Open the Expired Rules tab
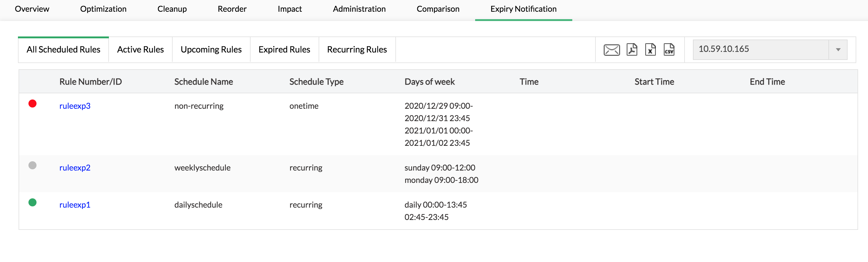The image size is (868, 262). click(x=284, y=49)
